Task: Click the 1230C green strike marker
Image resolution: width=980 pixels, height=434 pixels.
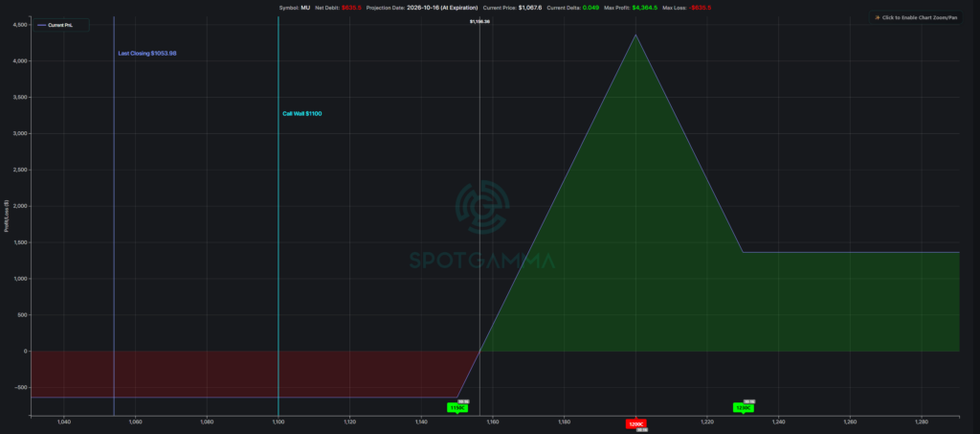Action: 743,408
